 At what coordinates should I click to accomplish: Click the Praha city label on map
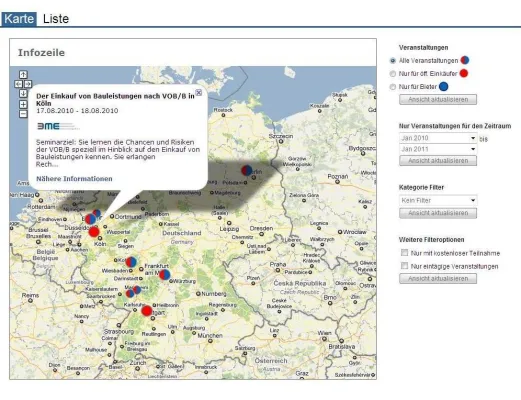[x=278, y=264]
